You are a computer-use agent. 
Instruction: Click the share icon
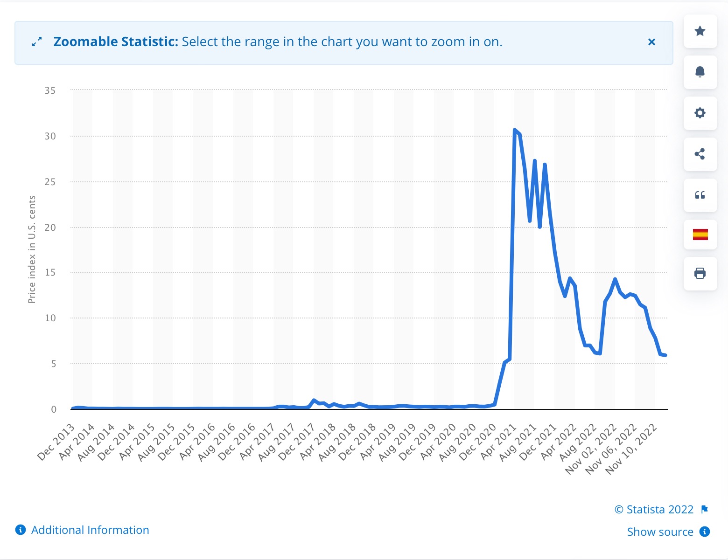tap(700, 154)
